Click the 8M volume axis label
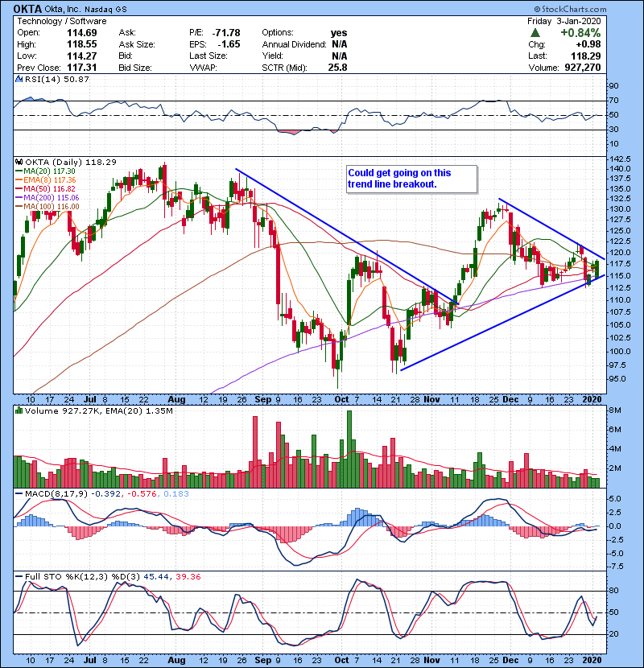 point(615,410)
